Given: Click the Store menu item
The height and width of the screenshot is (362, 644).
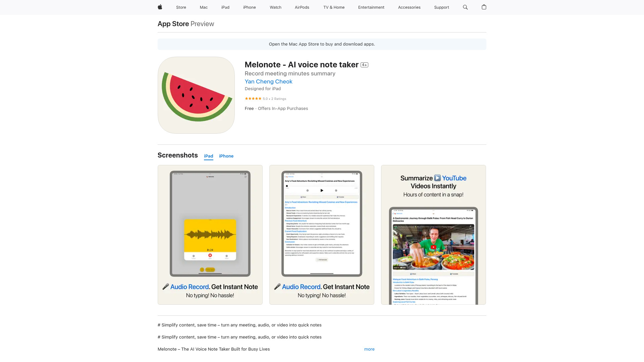Looking at the screenshot, I should click(181, 7).
